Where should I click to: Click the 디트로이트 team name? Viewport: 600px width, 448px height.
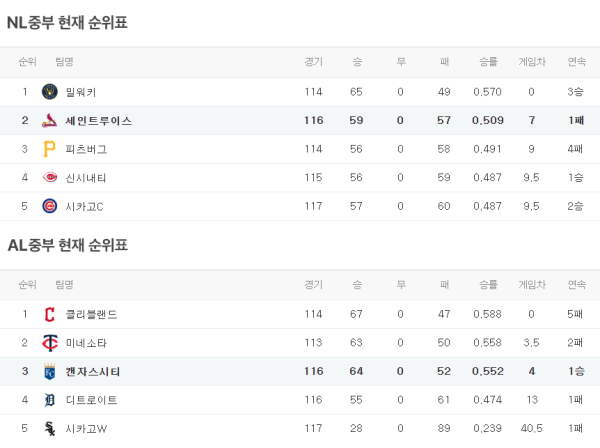tap(91, 400)
